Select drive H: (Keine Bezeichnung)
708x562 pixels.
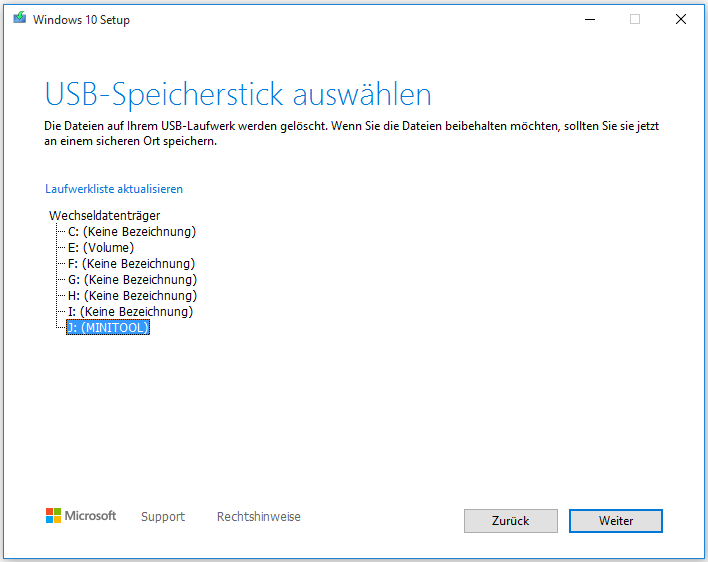pyautogui.click(x=132, y=296)
